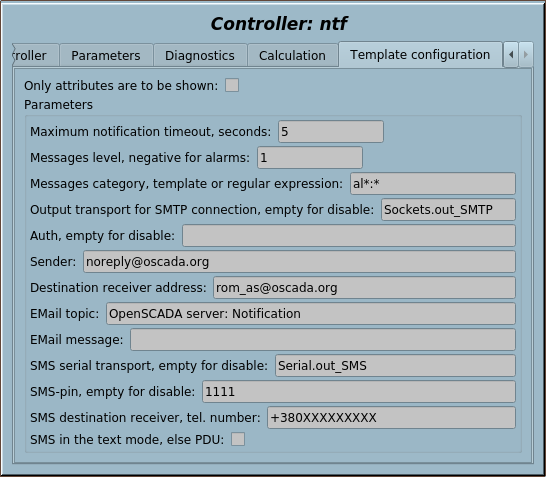This screenshot has width=546, height=477.
Task: Edit the Messages category expression field
Action: click(433, 183)
